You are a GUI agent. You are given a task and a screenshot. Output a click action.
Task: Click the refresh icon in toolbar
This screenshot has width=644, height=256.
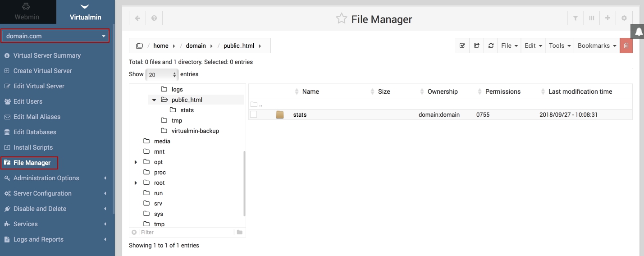[491, 46]
